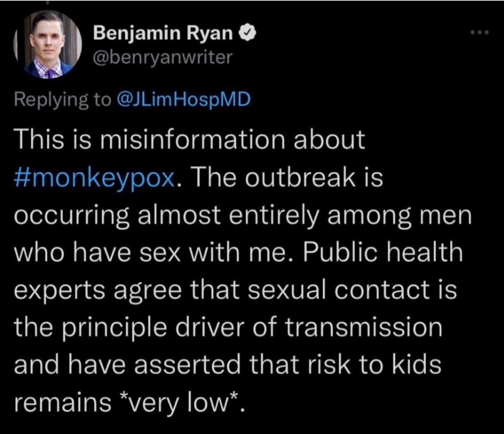Open the three-dot more options menu

point(479,32)
